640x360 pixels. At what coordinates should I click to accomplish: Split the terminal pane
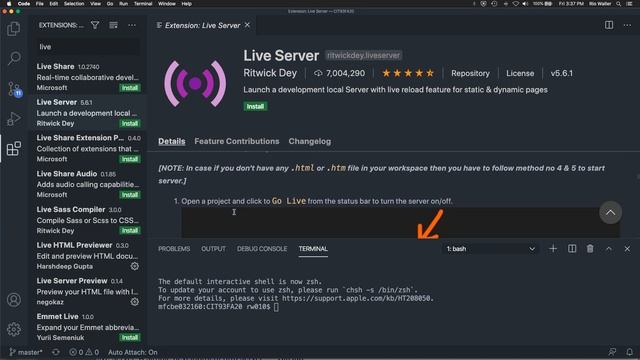(x=572, y=249)
